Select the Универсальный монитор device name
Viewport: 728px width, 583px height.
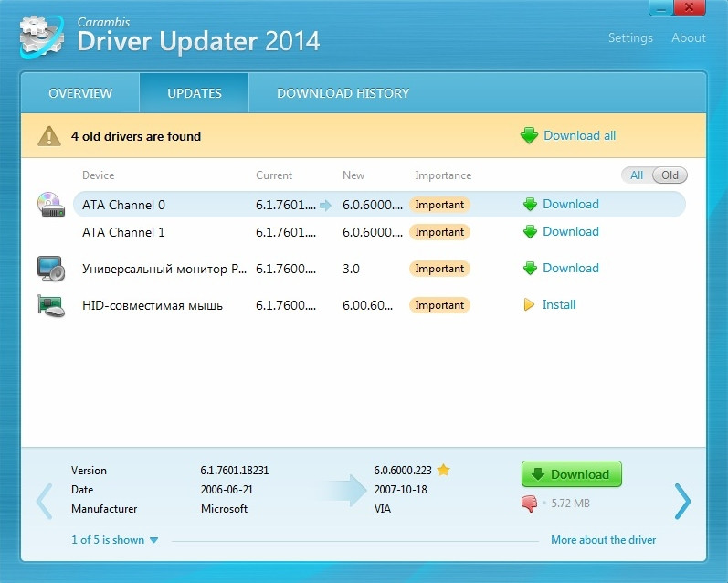tap(164, 269)
